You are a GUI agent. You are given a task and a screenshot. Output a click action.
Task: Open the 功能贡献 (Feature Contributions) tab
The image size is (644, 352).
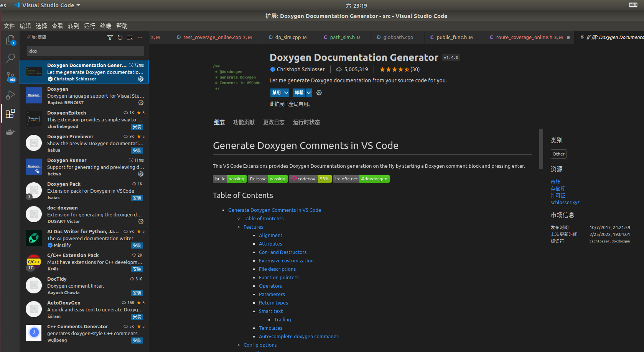244,122
